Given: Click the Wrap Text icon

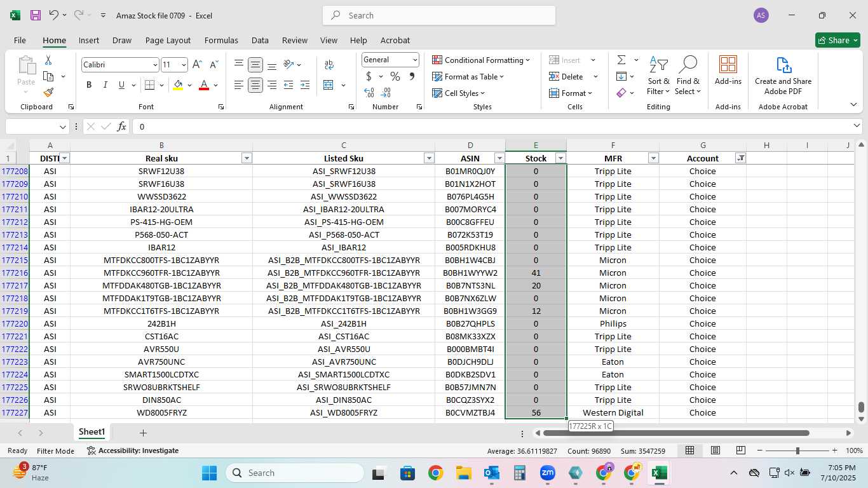Looking at the screenshot, I should [x=329, y=65].
